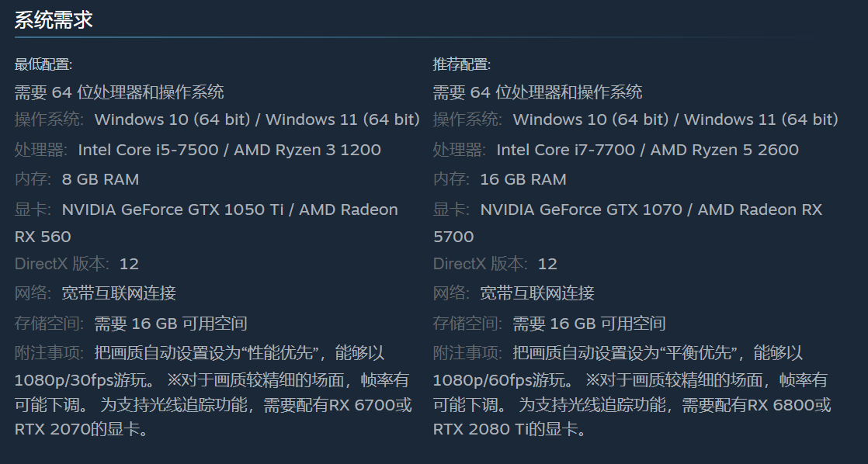Click the 8 GB RAM memory text

coord(100,179)
